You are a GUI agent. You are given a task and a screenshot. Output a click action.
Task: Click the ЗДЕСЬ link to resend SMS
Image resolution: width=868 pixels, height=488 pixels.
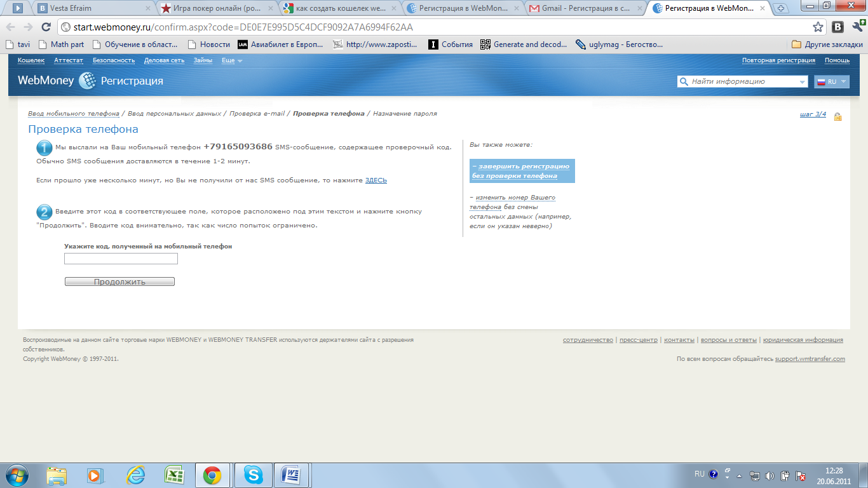[x=376, y=180]
